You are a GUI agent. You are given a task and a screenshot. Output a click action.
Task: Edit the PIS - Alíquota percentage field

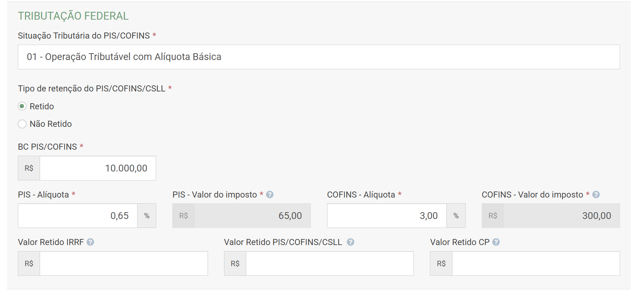coord(78,216)
